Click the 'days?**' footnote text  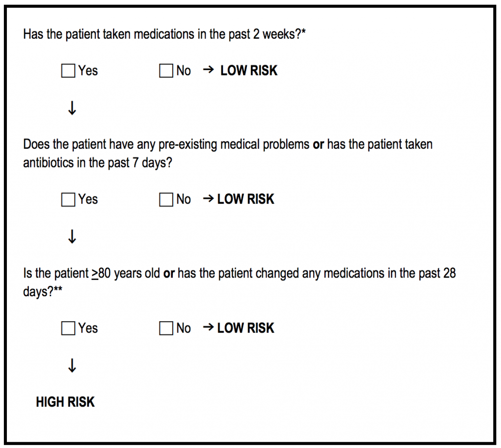click(x=43, y=292)
